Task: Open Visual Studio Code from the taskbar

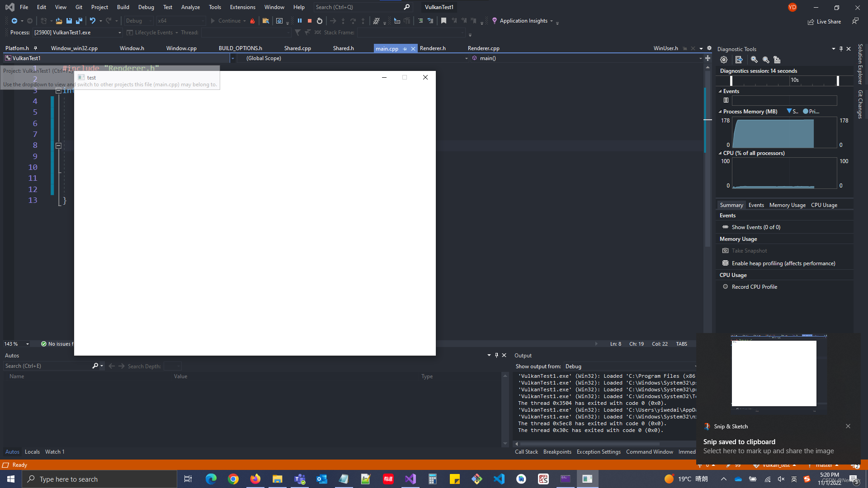Action: point(499,479)
